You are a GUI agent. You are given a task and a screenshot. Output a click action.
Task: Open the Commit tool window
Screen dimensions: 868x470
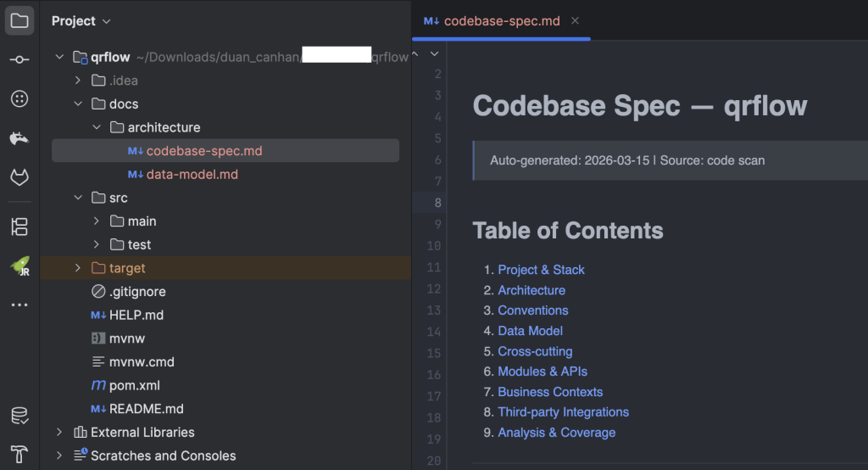(19, 59)
